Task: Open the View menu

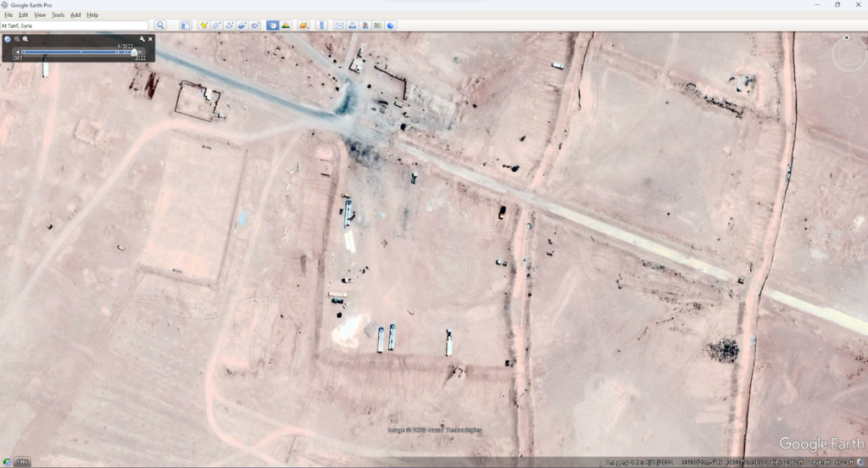Action: tap(40, 14)
